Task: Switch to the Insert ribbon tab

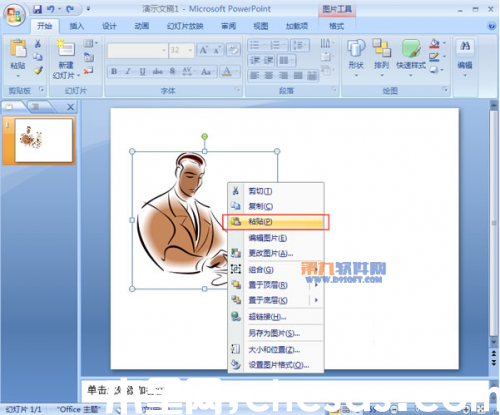Action: coord(77,26)
